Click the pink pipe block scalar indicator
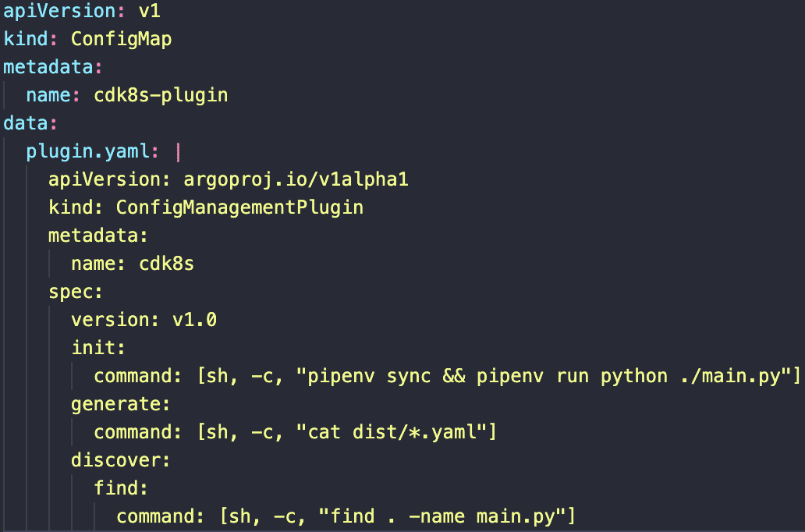805x532 pixels. pos(178,152)
